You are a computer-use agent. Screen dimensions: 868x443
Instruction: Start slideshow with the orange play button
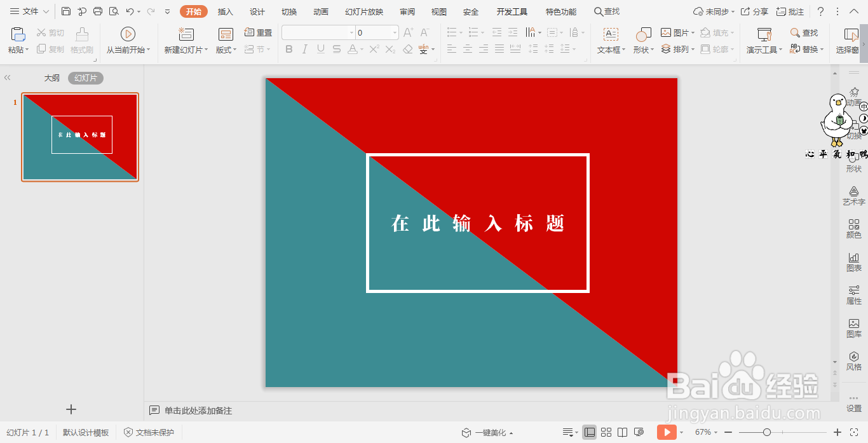point(667,432)
